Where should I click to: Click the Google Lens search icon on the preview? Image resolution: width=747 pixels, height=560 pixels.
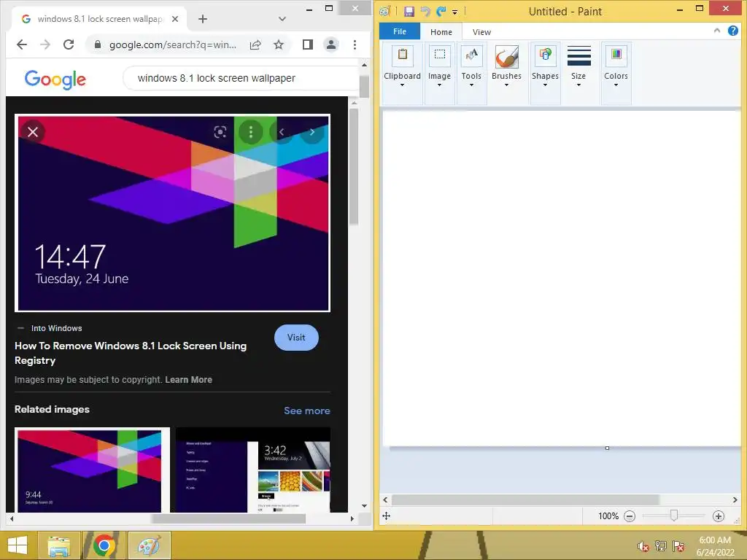pyautogui.click(x=220, y=132)
